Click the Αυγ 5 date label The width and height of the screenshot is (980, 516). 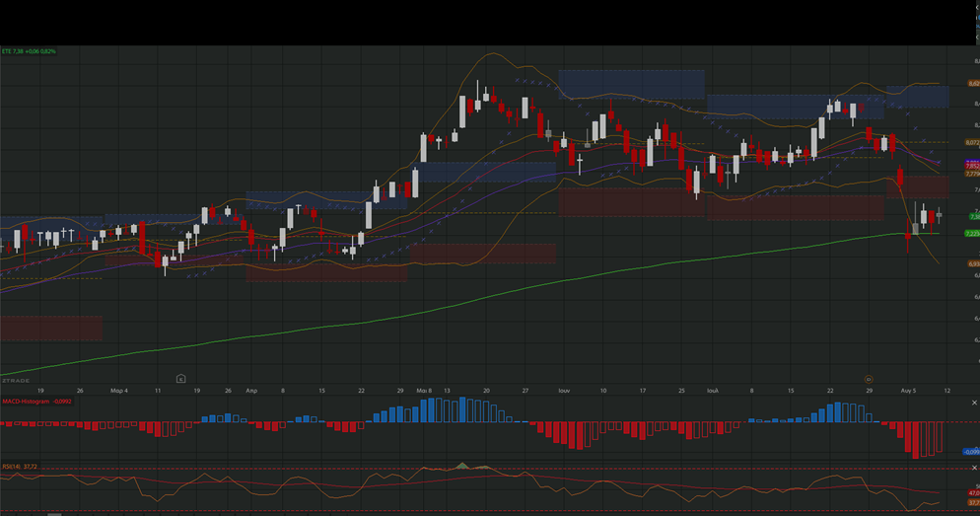(908, 391)
